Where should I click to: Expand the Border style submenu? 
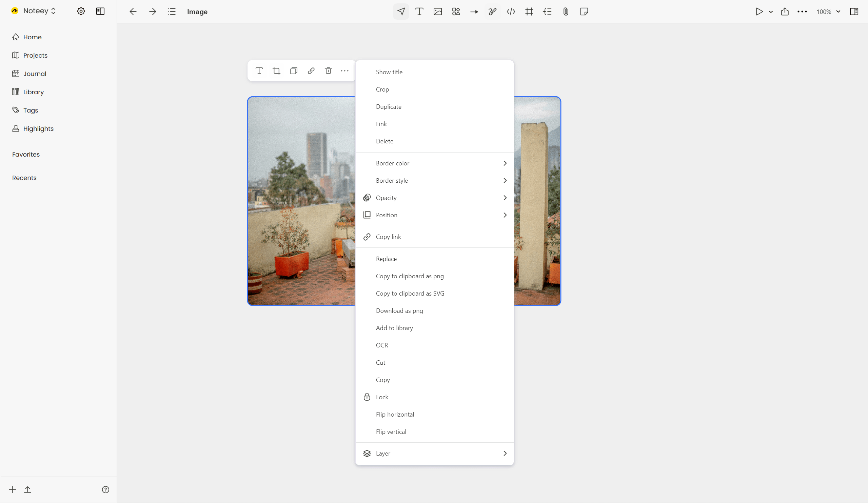(x=434, y=180)
